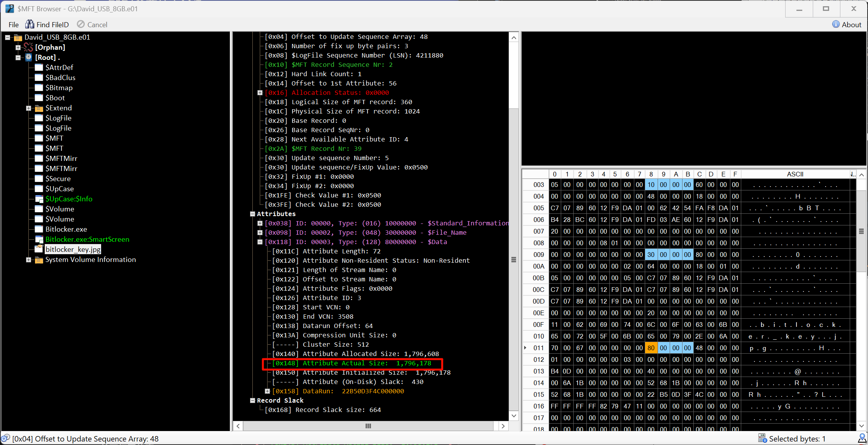Click horizontal scrollbar right arrow in details pane
Viewport: 868px width, 445px height.
(503, 426)
